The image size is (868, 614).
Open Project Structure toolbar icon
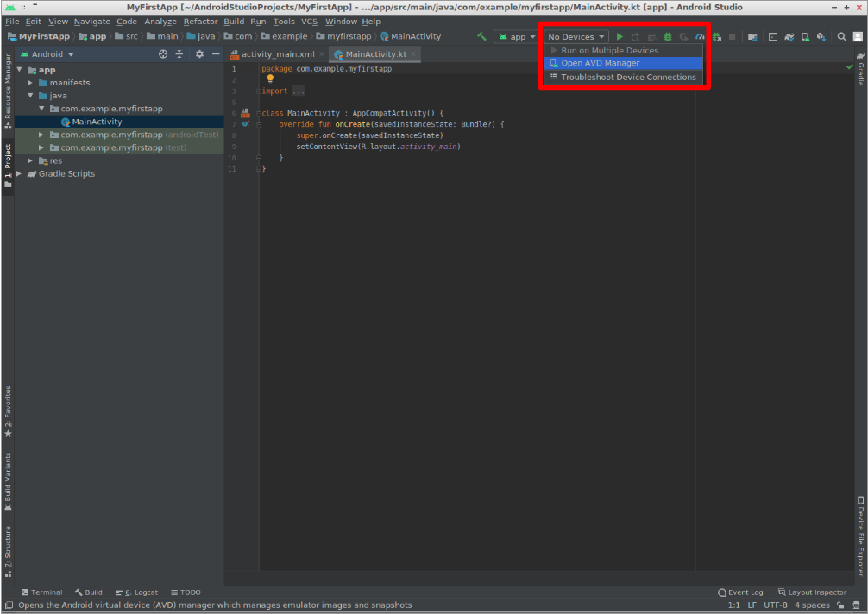[x=752, y=36]
